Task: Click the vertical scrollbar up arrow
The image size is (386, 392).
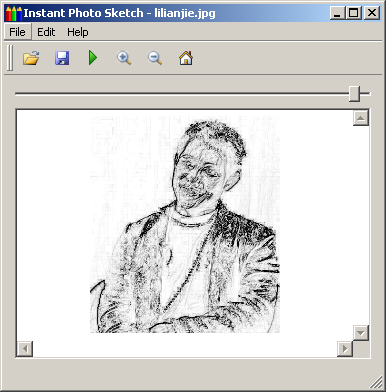Action: 361,118
